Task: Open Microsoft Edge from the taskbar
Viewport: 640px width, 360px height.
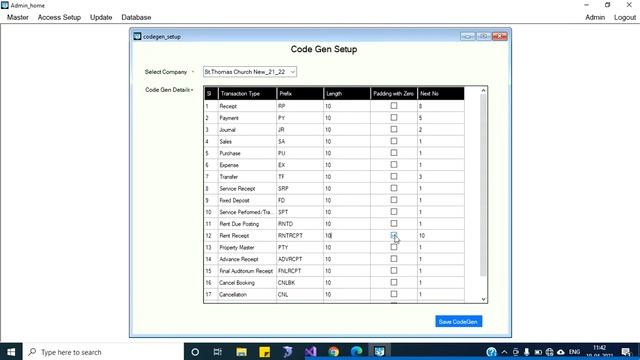Action: coord(357,352)
